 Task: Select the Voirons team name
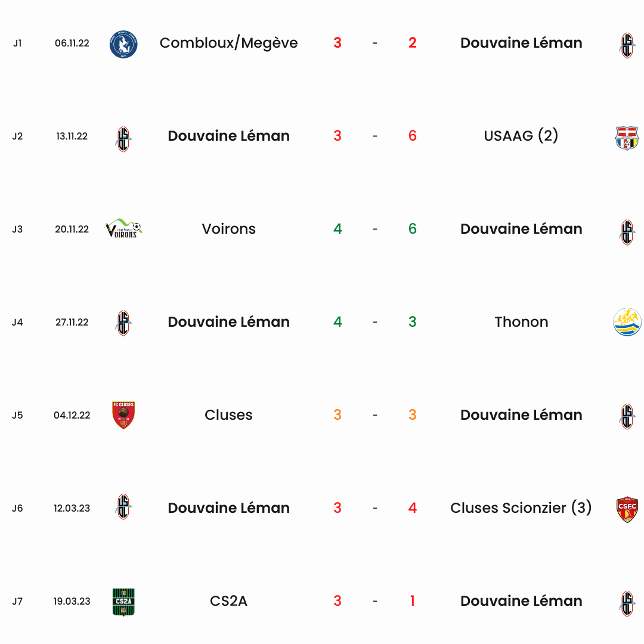(229, 229)
